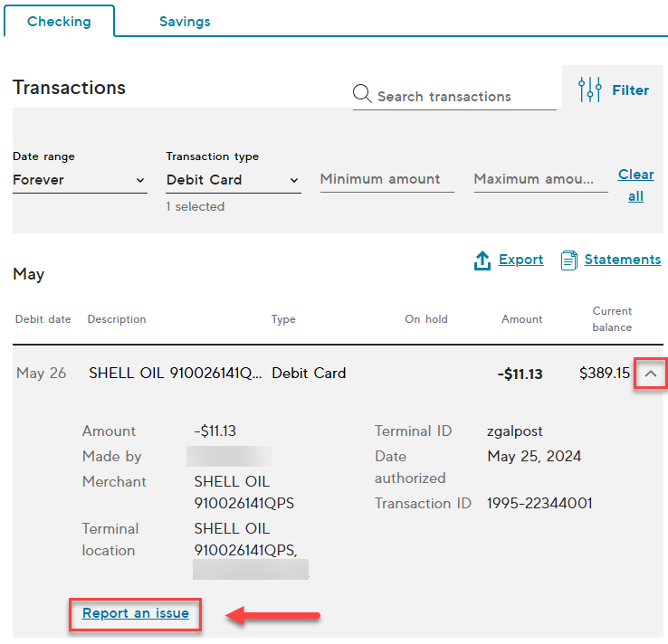Image resolution: width=668 pixels, height=644 pixels.
Task: Open the Transaction type dropdown
Action: click(x=233, y=180)
